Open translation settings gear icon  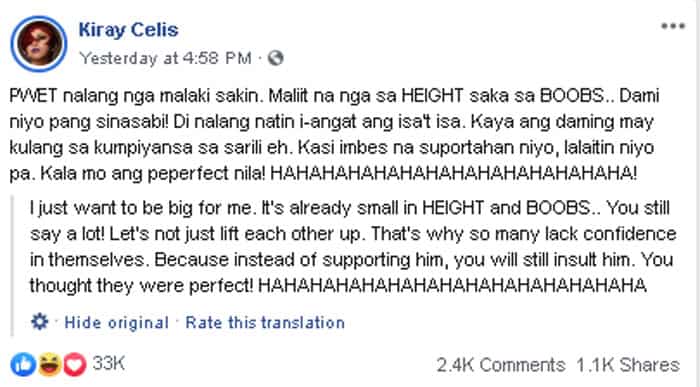tap(39, 321)
